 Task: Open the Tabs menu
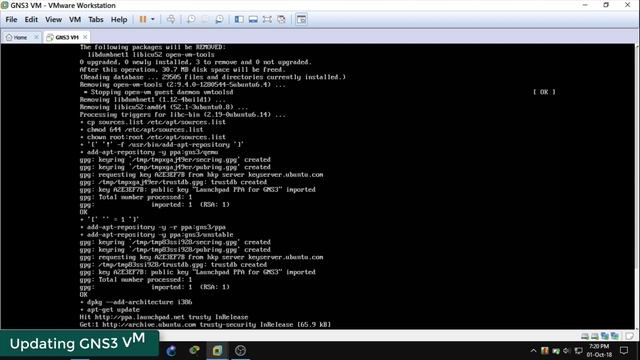(x=96, y=19)
